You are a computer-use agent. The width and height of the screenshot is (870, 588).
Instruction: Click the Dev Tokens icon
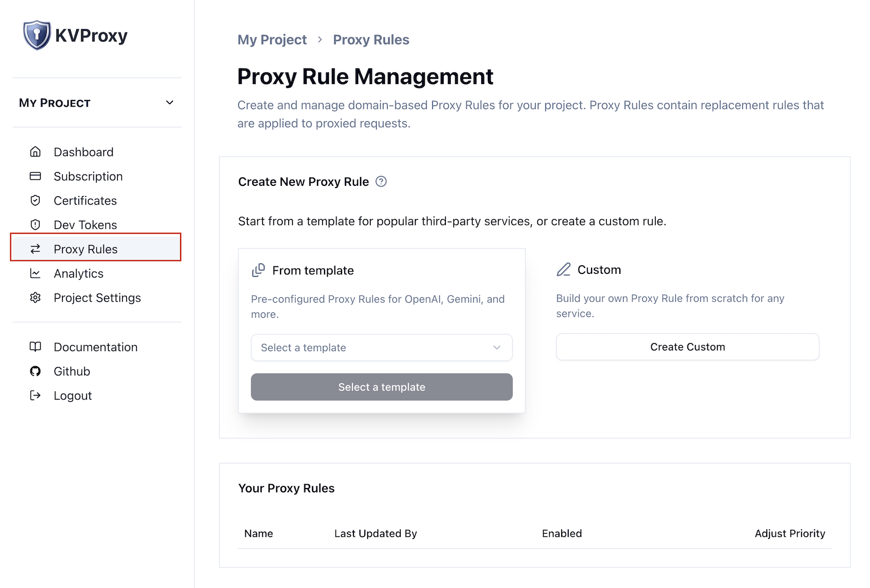click(35, 224)
